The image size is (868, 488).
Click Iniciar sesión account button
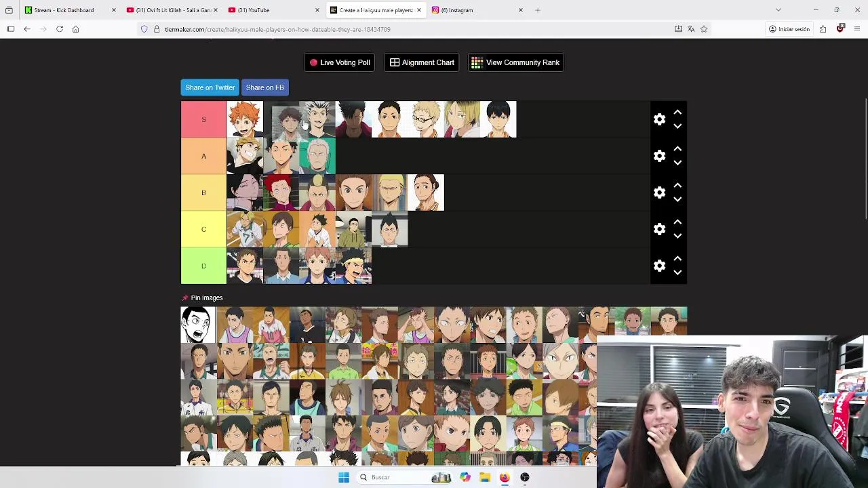click(789, 29)
